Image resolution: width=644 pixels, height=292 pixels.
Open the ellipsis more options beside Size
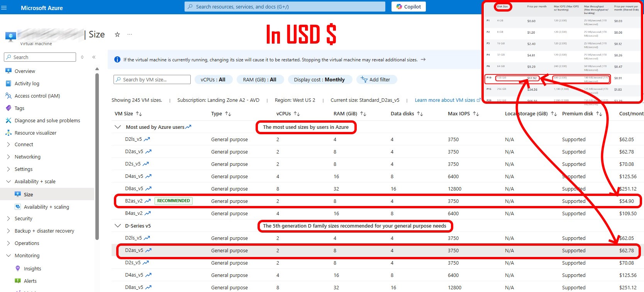pyautogui.click(x=130, y=35)
